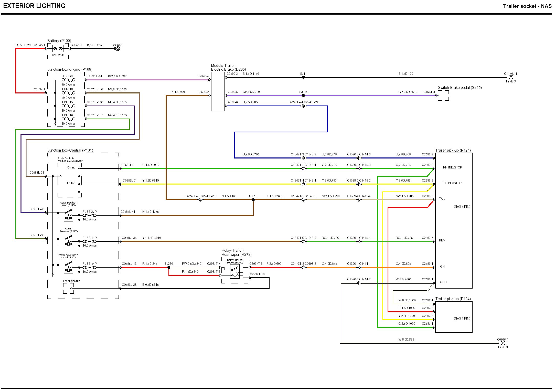Image resolution: width=555 pixels, height=392 pixels.
Task: Click the NAS 4 PIN connector box
Action: click(454, 317)
